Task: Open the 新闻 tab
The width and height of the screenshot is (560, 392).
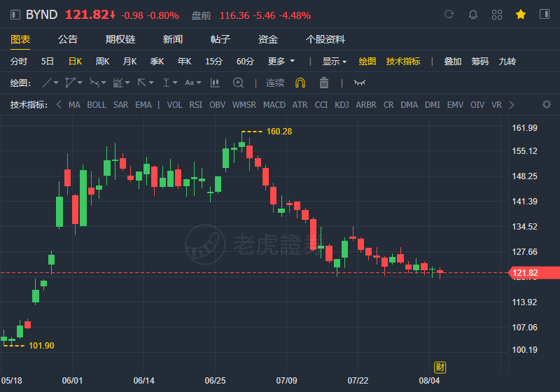Action: tap(173, 39)
